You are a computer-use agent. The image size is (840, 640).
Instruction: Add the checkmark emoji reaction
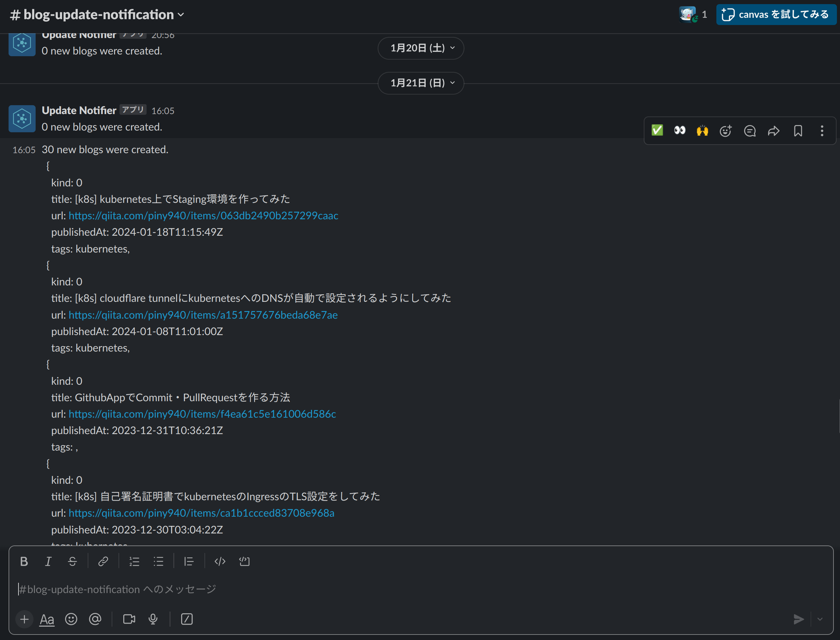[x=657, y=131]
